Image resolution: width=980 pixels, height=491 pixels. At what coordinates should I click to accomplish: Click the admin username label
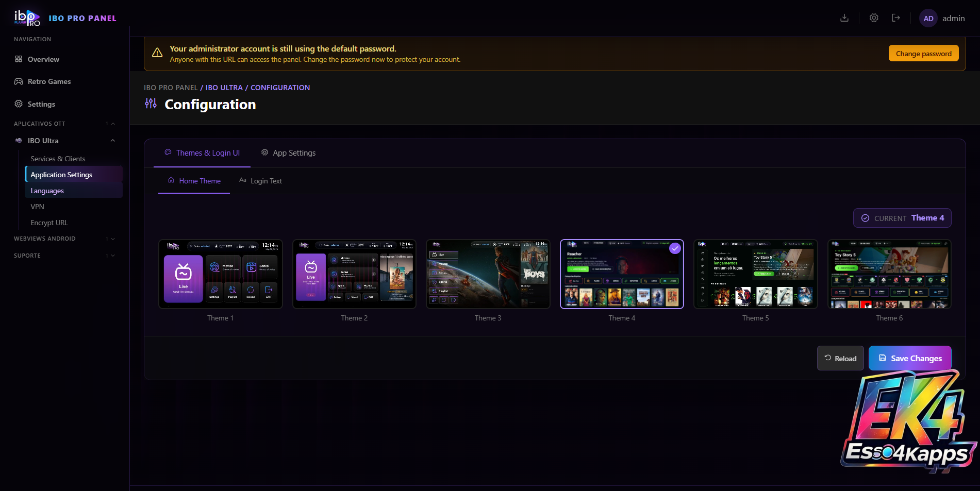(953, 18)
